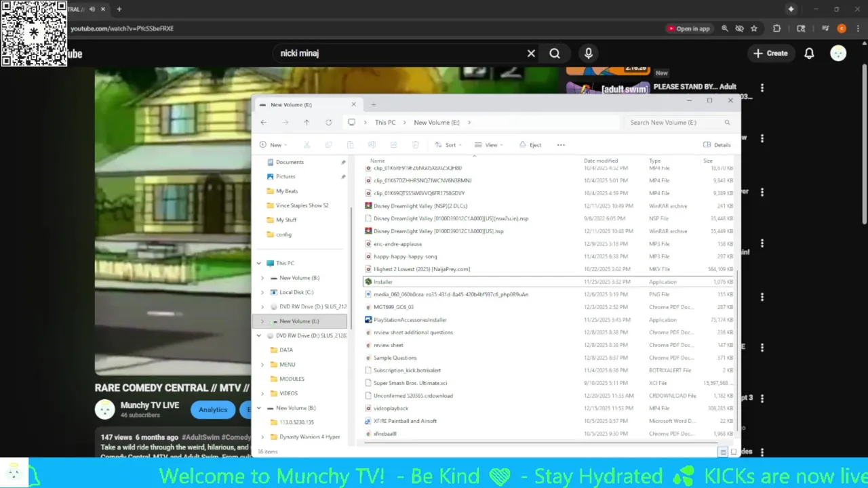
Task: Open the Sort dropdown menu
Action: tap(448, 145)
